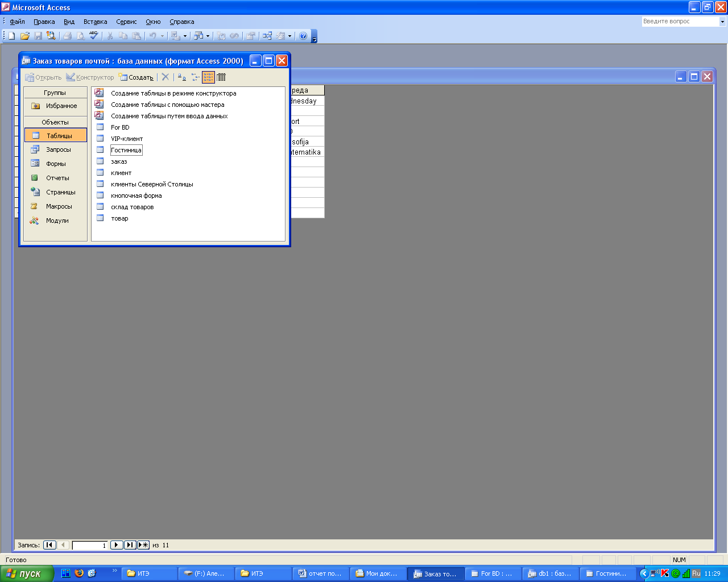728x582 pixels.
Task: Open the Вид menu
Action: (69, 22)
